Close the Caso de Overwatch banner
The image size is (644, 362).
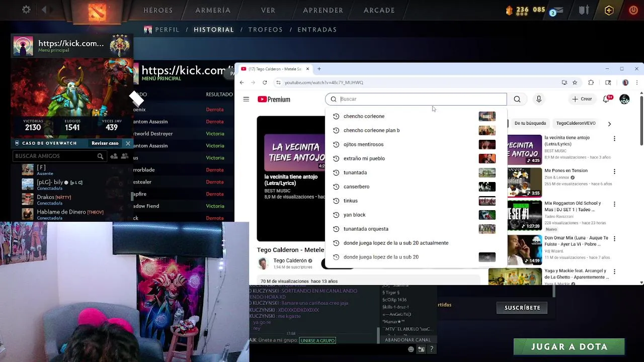click(x=128, y=143)
